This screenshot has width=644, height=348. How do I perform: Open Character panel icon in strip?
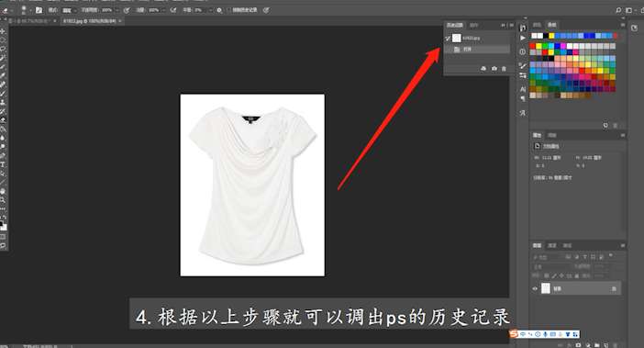[522, 89]
